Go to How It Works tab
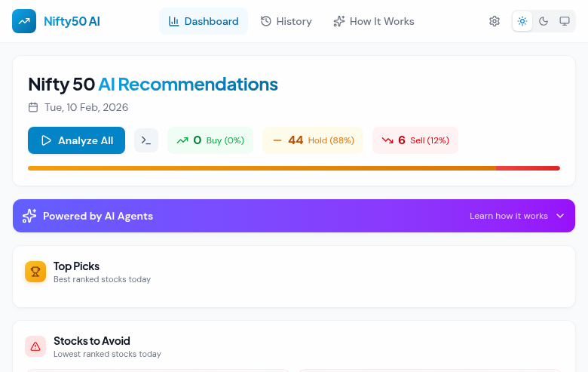The height and width of the screenshot is (372, 588). 374,21
